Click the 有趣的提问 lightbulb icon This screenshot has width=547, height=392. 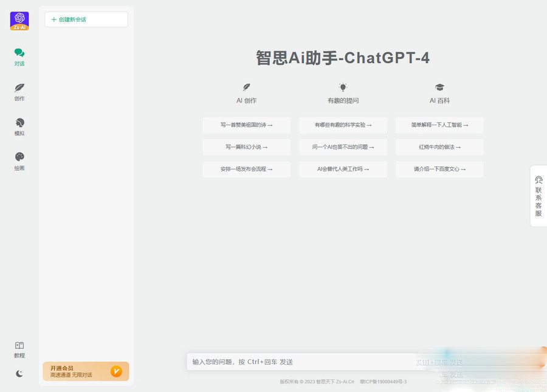point(343,87)
